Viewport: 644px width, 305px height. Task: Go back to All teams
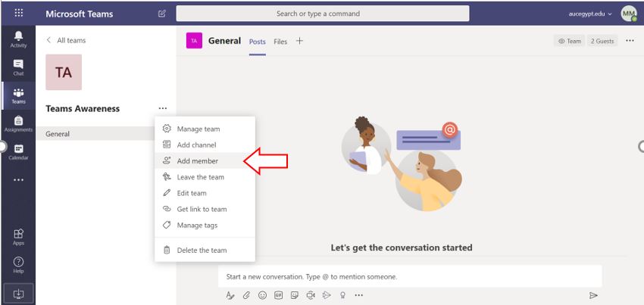pyautogui.click(x=66, y=40)
